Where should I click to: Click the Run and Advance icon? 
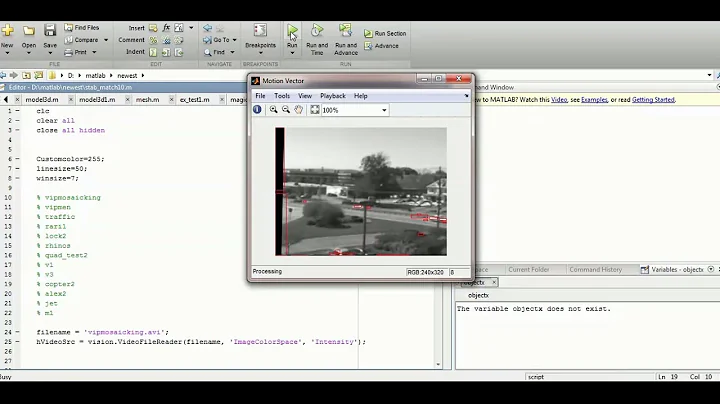pyautogui.click(x=345, y=30)
